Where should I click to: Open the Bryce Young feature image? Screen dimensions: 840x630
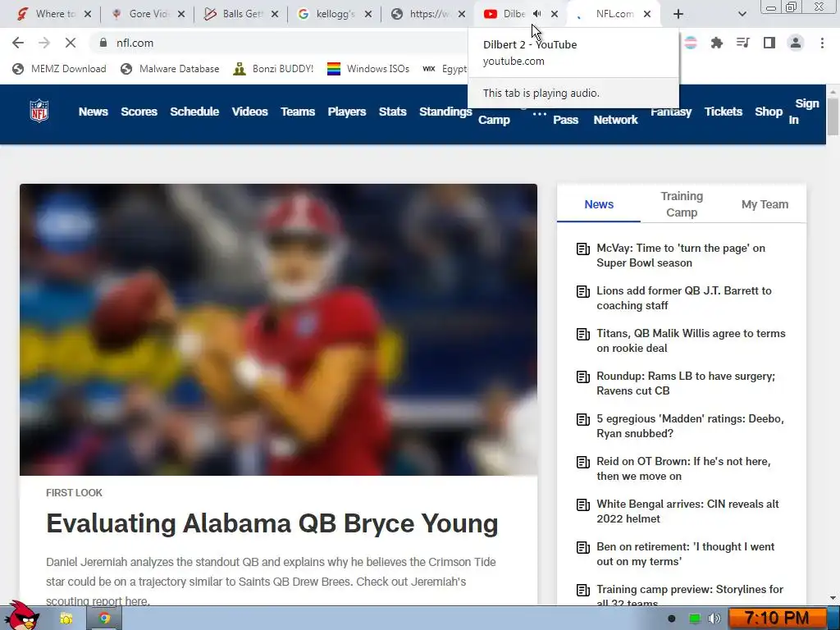click(279, 330)
